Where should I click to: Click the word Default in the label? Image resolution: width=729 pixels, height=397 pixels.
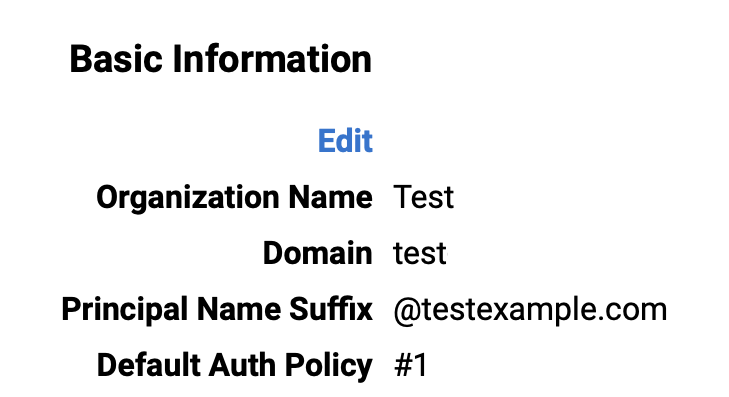(148, 365)
